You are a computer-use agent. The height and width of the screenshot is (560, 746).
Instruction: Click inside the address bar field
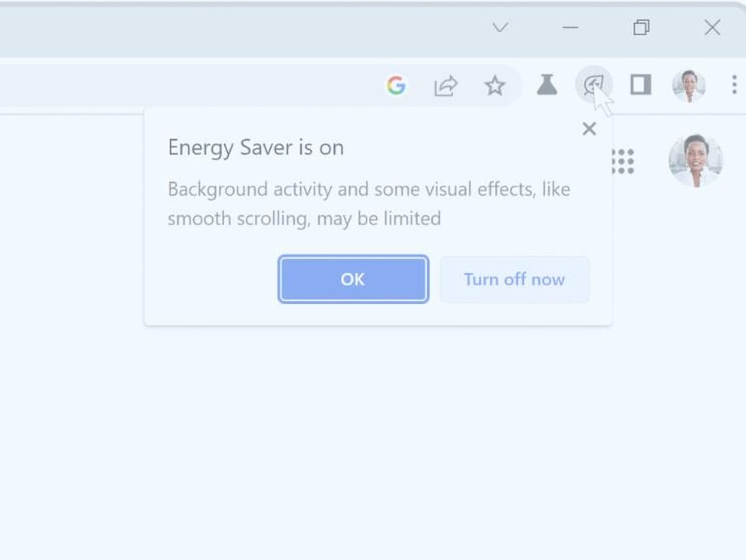(186, 86)
